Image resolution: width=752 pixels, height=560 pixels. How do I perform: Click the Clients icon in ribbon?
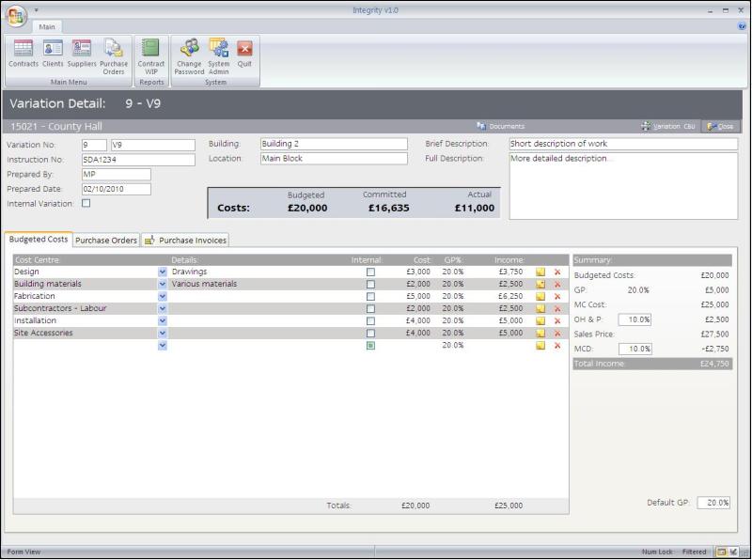pyautogui.click(x=53, y=54)
